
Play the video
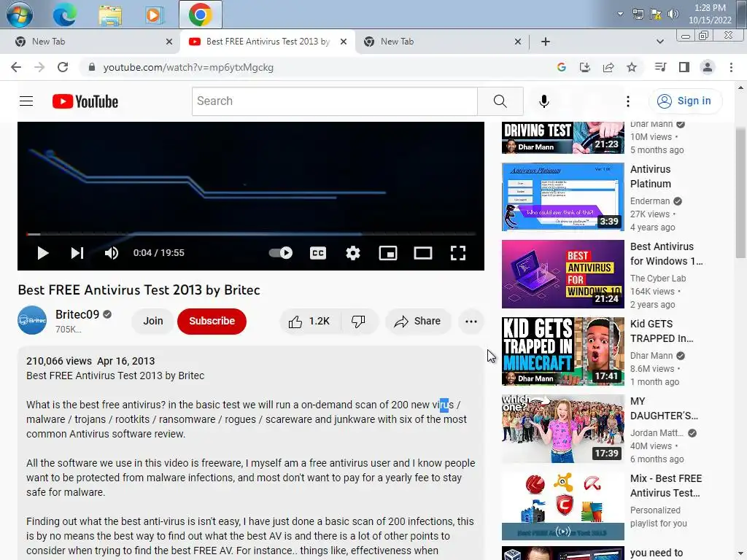coord(43,253)
